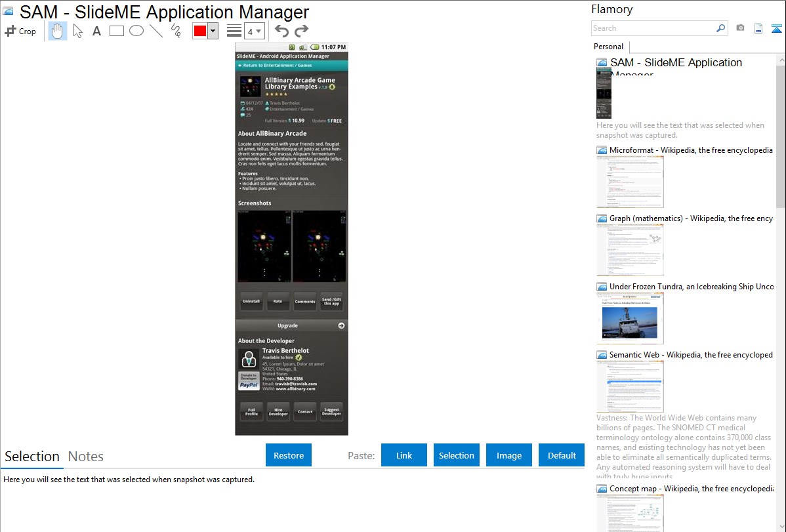The height and width of the screenshot is (532, 786).
Task: Click the Paste Image button
Action: click(508, 455)
